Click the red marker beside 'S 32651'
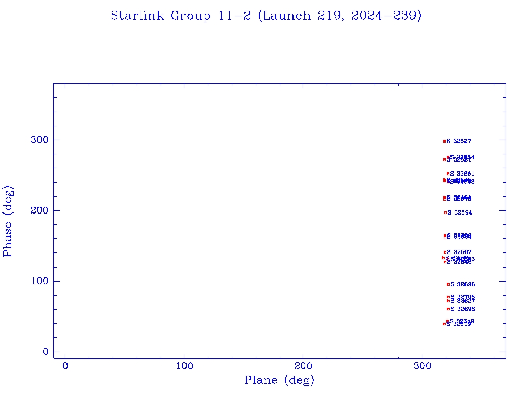Image resolution: width=532 pixels, height=399 pixels. point(448,174)
